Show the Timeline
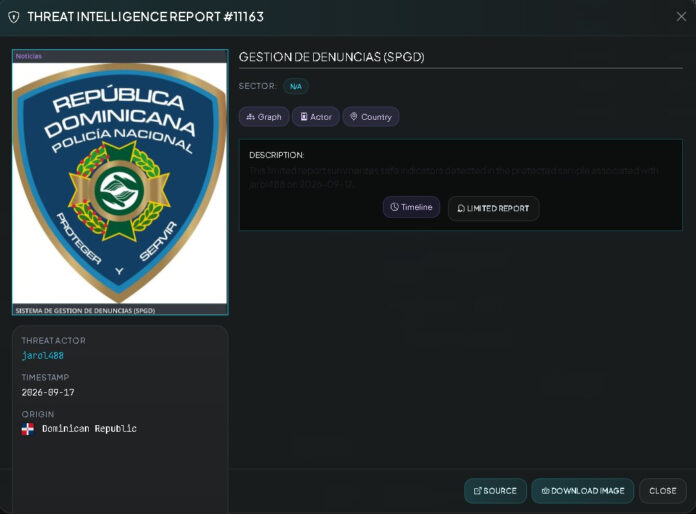Screen dimensions: 696x514 [x=411, y=207]
